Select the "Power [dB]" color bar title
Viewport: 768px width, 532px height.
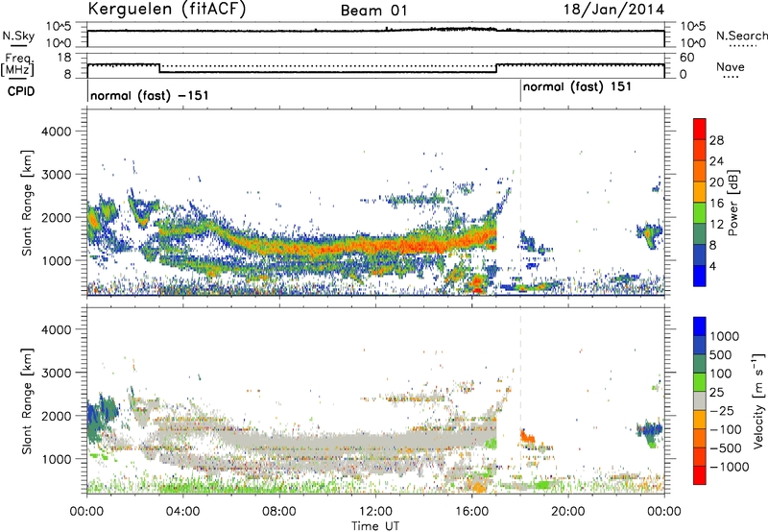point(732,203)
